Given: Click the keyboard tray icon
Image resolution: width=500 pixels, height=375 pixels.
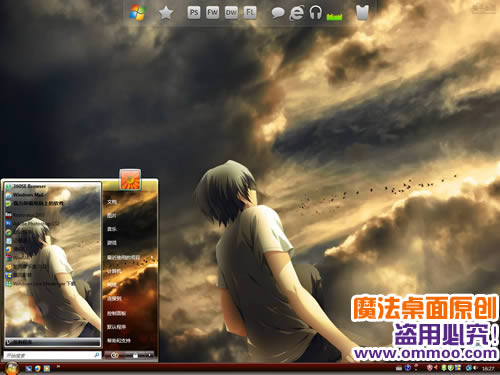Looking at the screenshot, I should (399, 368).
